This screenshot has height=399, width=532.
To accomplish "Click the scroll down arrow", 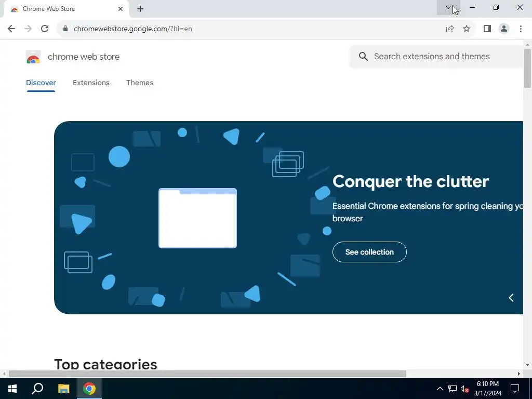I will tap(527, 365).
